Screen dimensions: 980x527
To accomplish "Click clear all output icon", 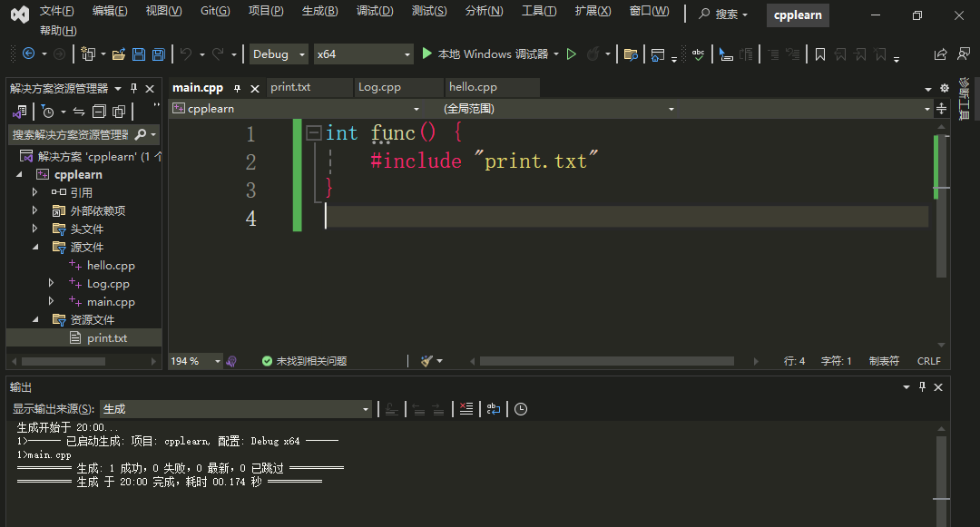I will coord(466,409).
